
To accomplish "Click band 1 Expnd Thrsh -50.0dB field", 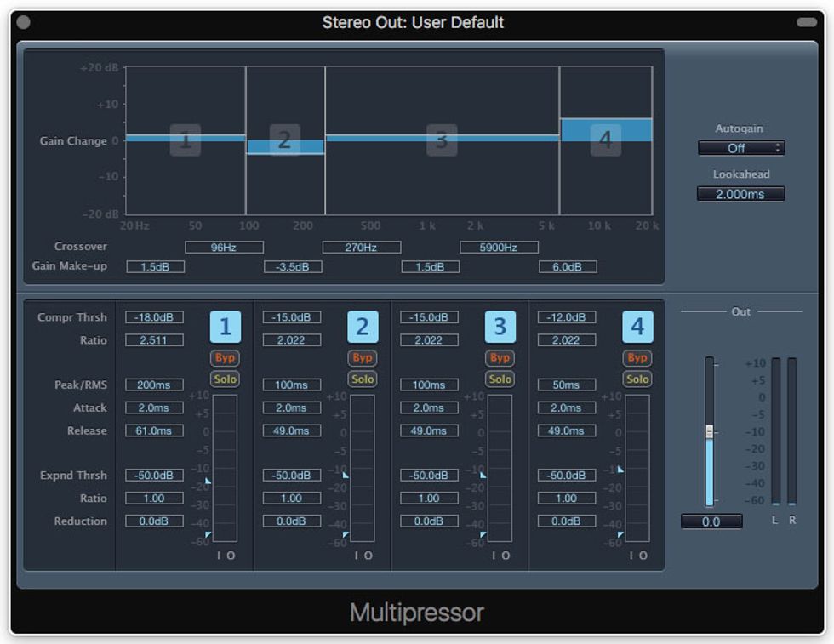I will click(154, 476).
